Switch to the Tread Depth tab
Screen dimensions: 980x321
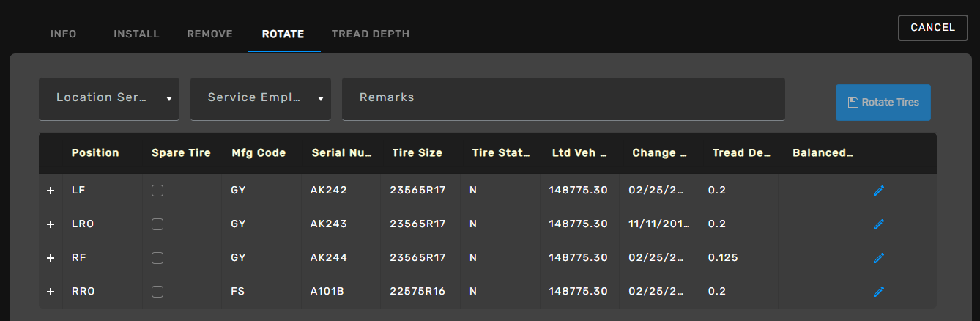371,34
